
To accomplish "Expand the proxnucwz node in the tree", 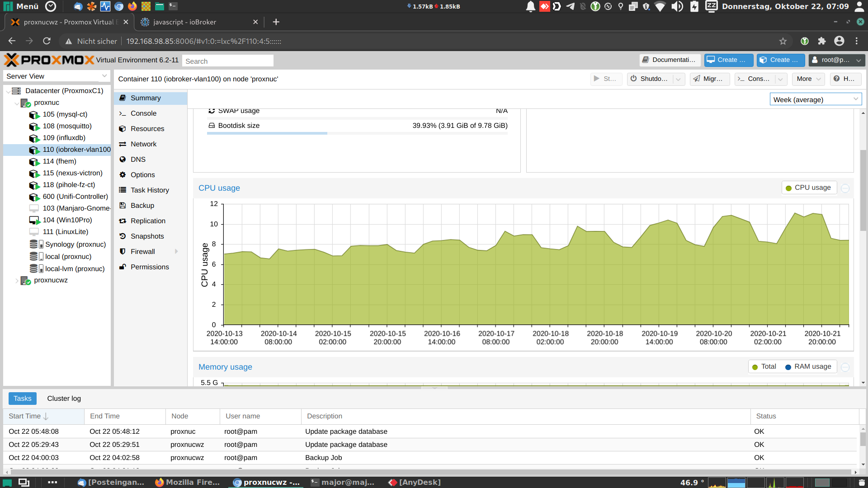I will pyautogui.click(x=17, y=281).
